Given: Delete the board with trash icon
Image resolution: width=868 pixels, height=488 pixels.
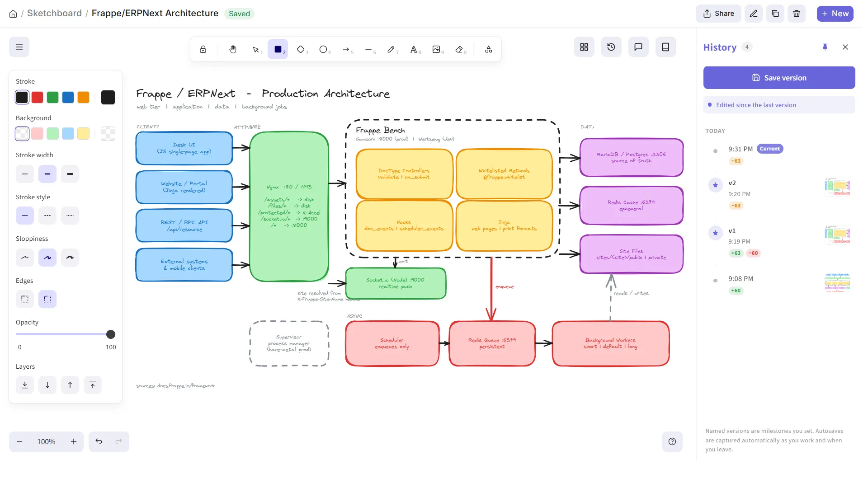Looking at the screenshot, I should (797, 14).
